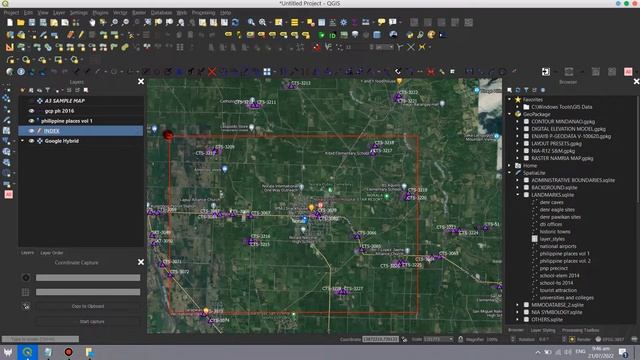The image size is (640, 360).
Task: Collapse the LANDMARKS.sqlite node
Action: pyautogui.click(x=518, y=195)
